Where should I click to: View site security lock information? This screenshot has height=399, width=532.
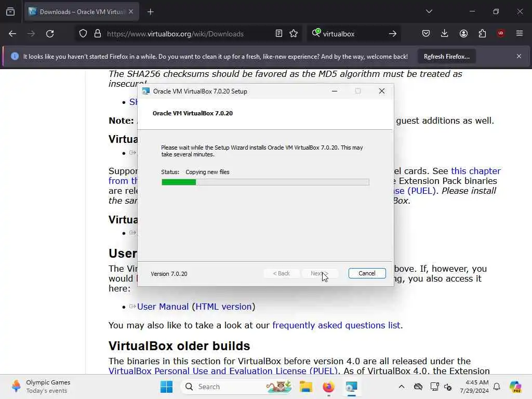point(98,34)
